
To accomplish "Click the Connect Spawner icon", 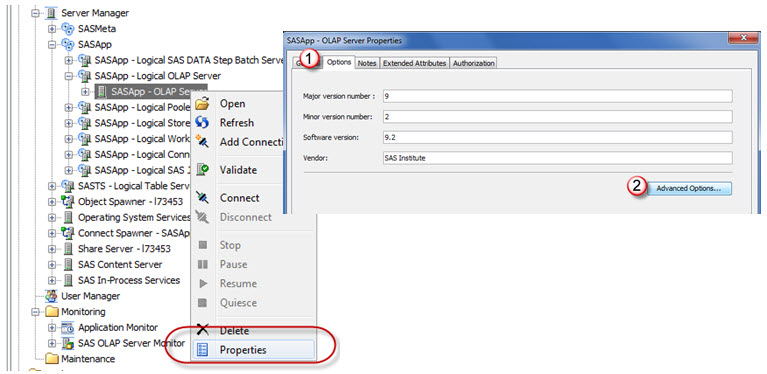I will (x=68, y=233).
